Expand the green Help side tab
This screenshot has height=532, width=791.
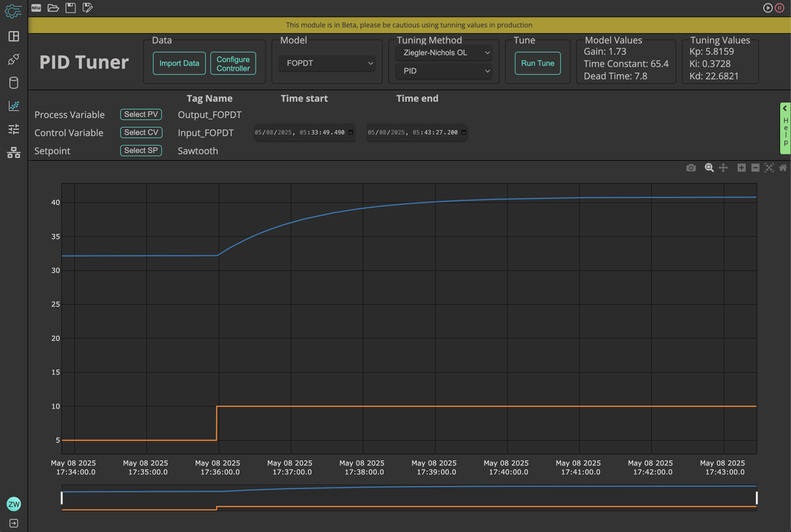785,128
